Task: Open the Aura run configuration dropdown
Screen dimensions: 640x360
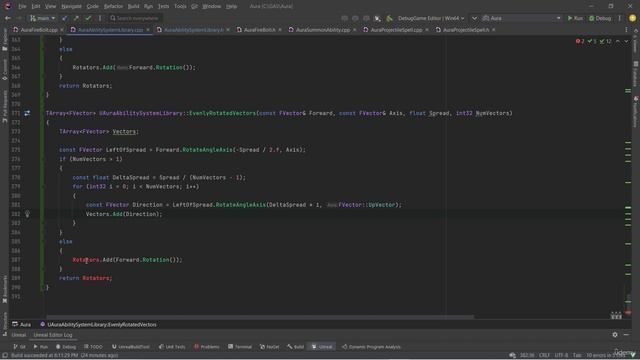Action: (x=522, y=18)
